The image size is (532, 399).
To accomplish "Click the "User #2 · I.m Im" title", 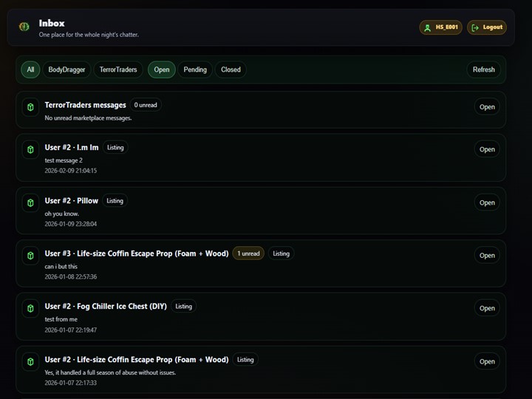I will click(x=72, y=148).
